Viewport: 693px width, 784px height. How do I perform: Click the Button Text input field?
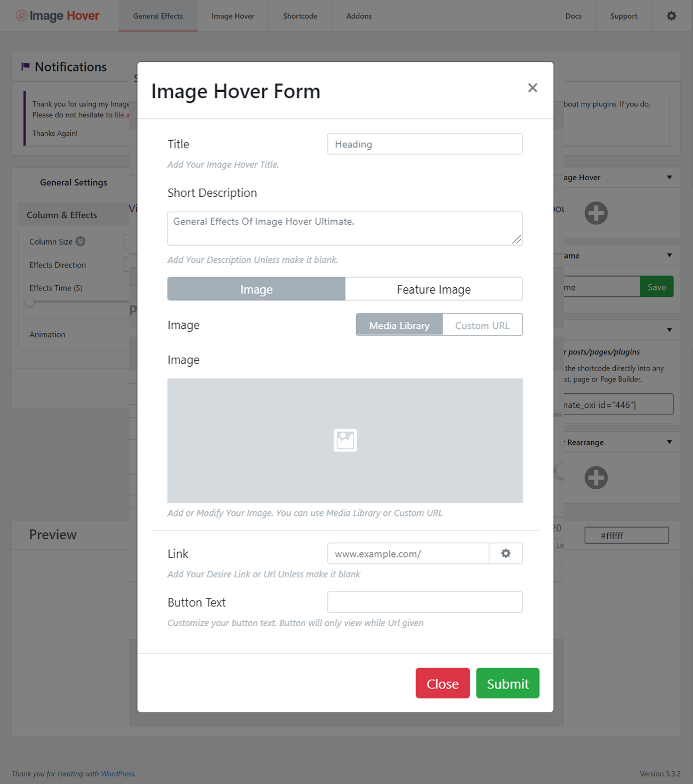(425, 602)
